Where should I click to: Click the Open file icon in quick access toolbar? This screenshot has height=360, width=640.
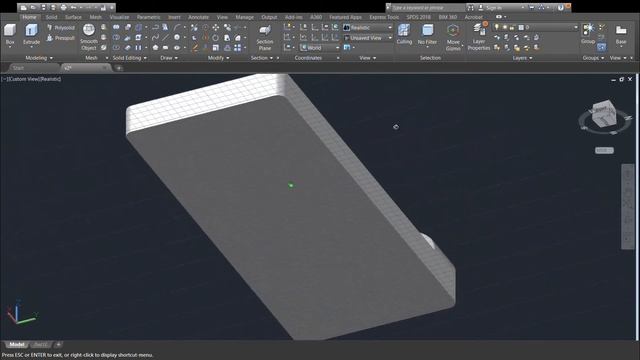pyautogui.click(x=33, y=7)
